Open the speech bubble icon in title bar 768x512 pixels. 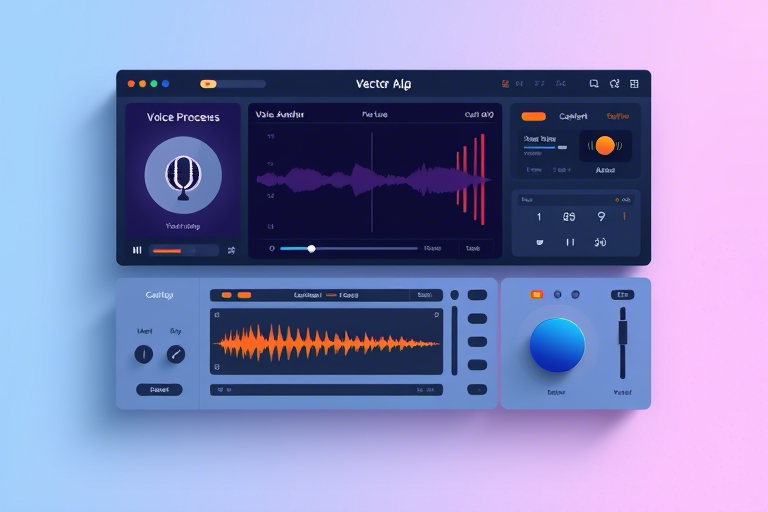point(594,84)
